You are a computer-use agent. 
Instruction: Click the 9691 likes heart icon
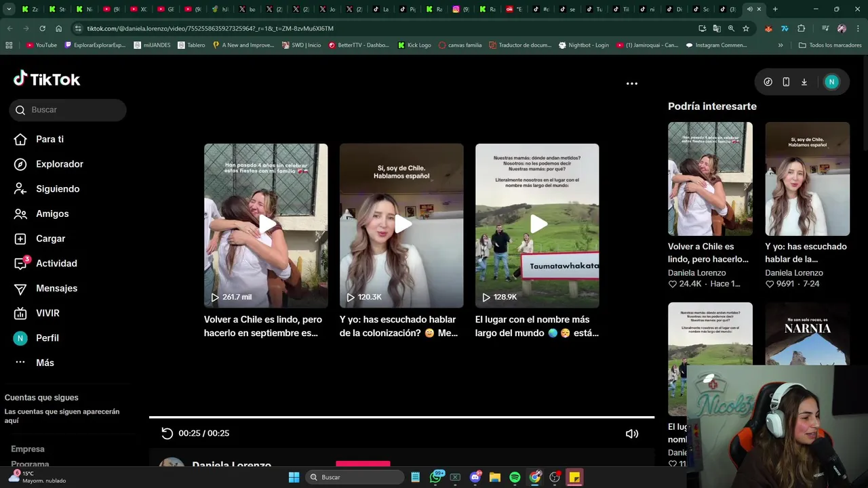(770, 284)
